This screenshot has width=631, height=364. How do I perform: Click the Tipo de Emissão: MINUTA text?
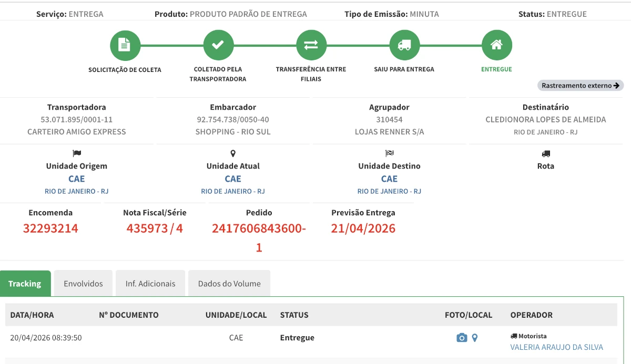[x=392, y=14]
